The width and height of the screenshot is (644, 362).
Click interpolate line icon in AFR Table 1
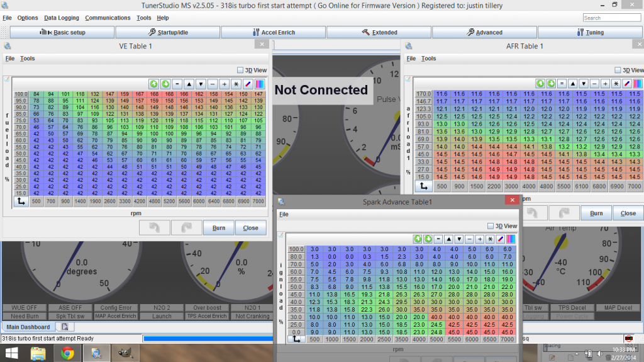pos(627,84)
